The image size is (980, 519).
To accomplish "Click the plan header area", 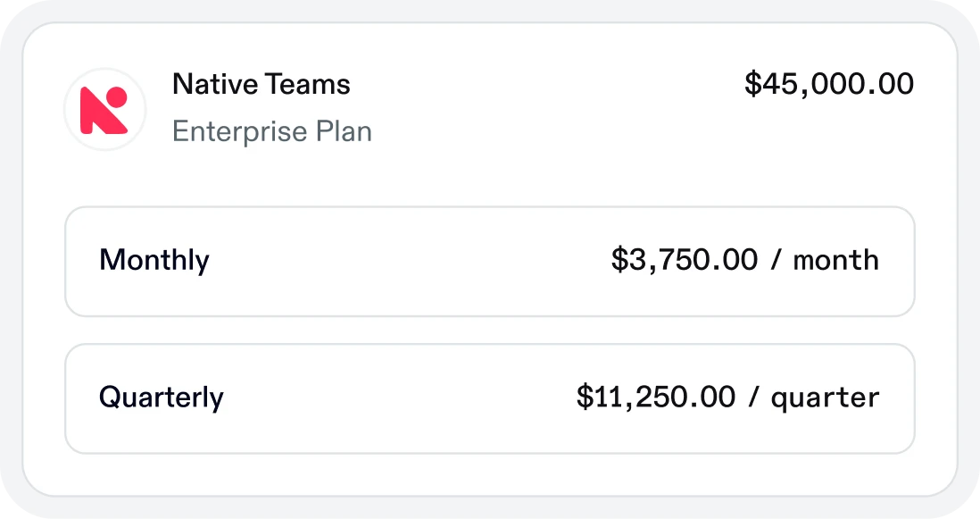I will (x=490, y=109).
